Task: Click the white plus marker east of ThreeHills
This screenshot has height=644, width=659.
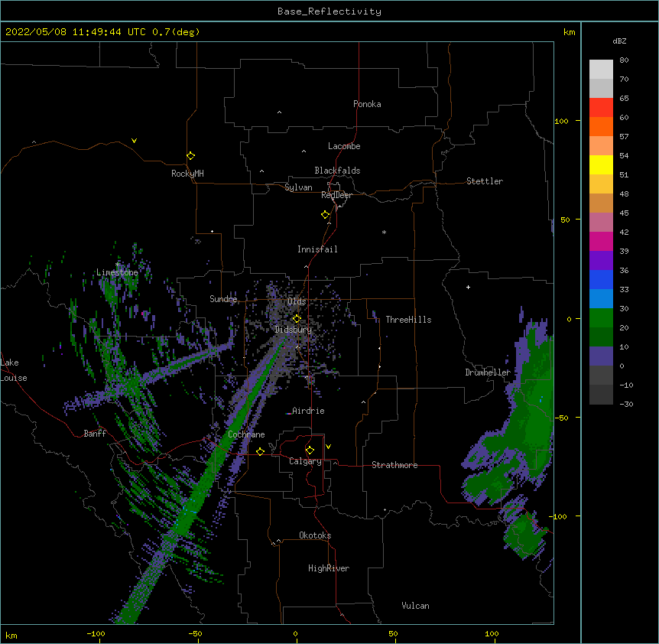Action: coord(468,287)
